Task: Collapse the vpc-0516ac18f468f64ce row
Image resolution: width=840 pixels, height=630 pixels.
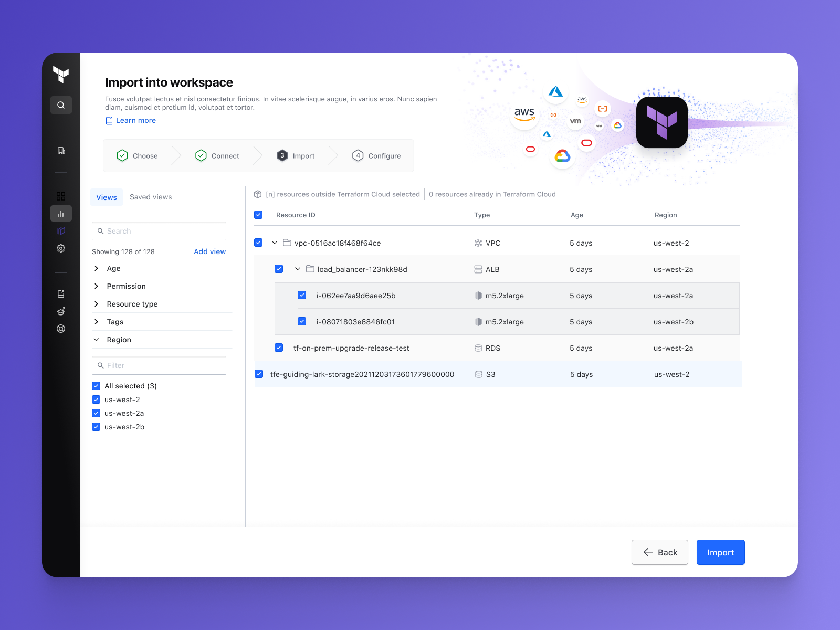Action: [x=274, y=243]
